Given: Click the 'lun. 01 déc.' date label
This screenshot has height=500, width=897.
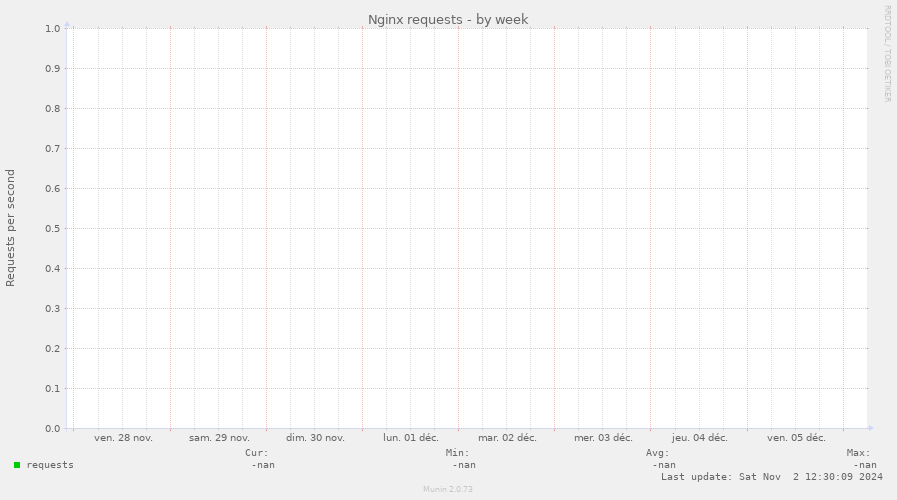Looking at the screenshot, I should pos(411,438).
